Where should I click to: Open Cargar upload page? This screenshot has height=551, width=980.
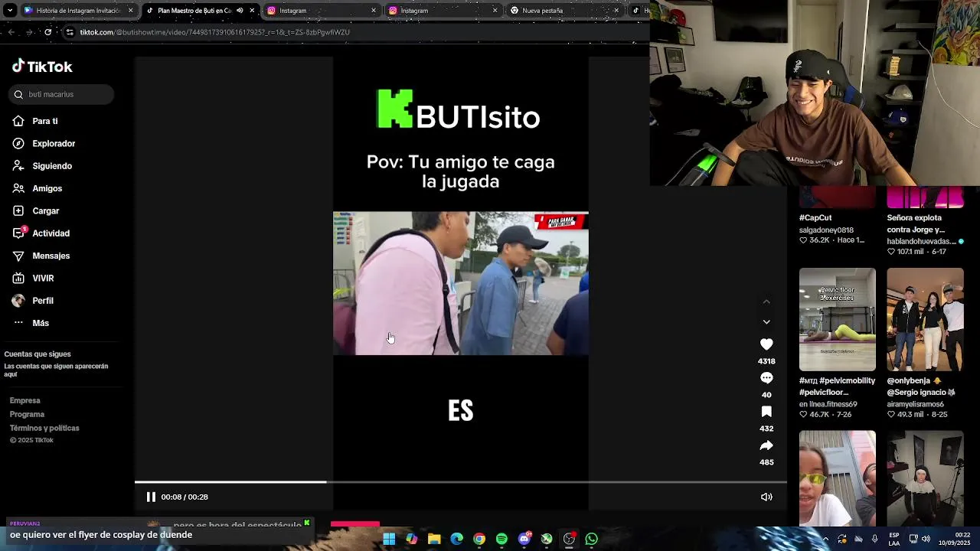coord(36,211)
